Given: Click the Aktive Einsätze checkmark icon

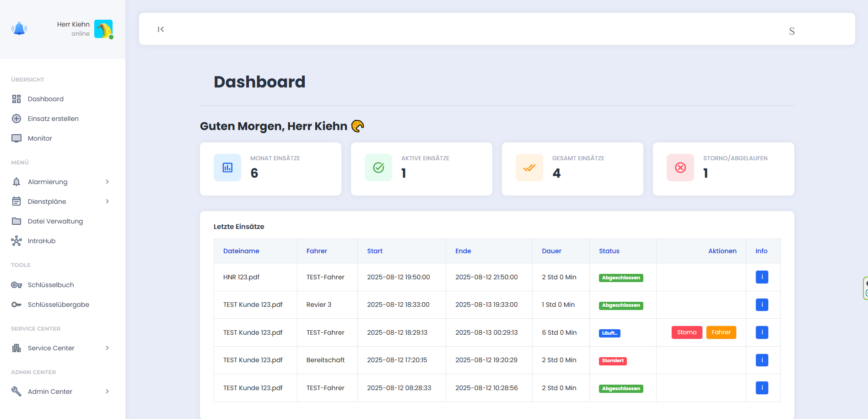Looking at the screenshot, I should [x=378, y=168].
